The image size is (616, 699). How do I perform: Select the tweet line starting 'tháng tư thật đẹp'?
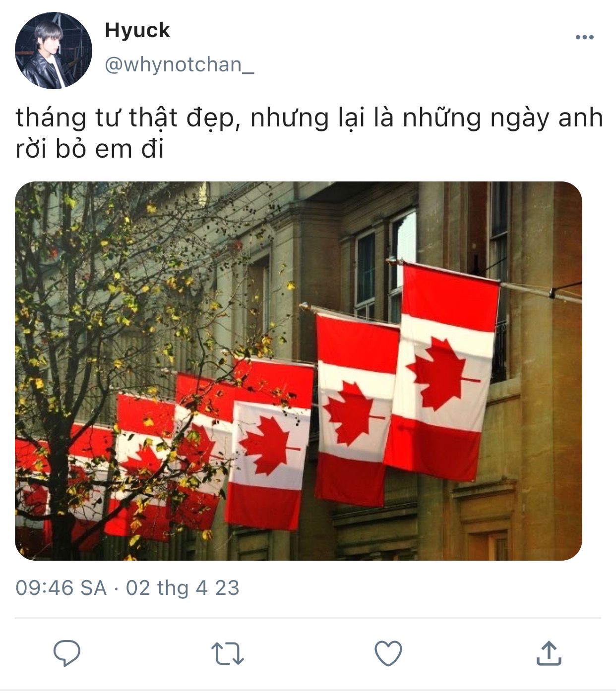point(309,118)
